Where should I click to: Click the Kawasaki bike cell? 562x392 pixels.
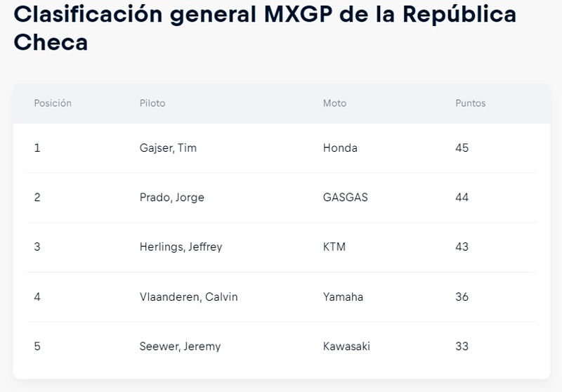coord(346,346)
